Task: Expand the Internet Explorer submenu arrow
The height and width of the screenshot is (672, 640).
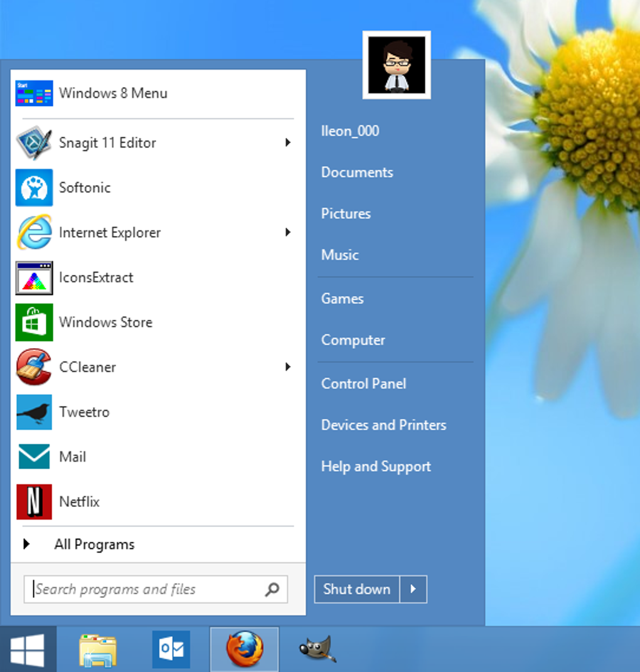Action: tap(288, 232)
